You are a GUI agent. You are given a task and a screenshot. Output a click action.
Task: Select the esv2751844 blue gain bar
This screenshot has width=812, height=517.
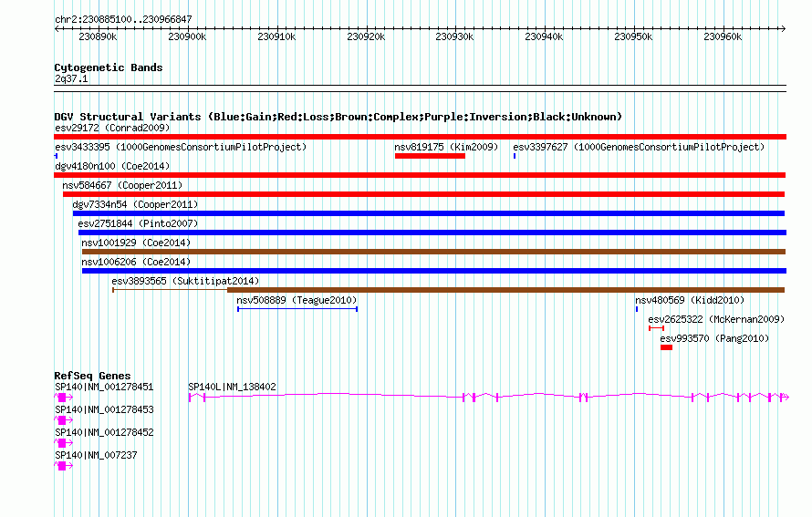tap(432, 233)
